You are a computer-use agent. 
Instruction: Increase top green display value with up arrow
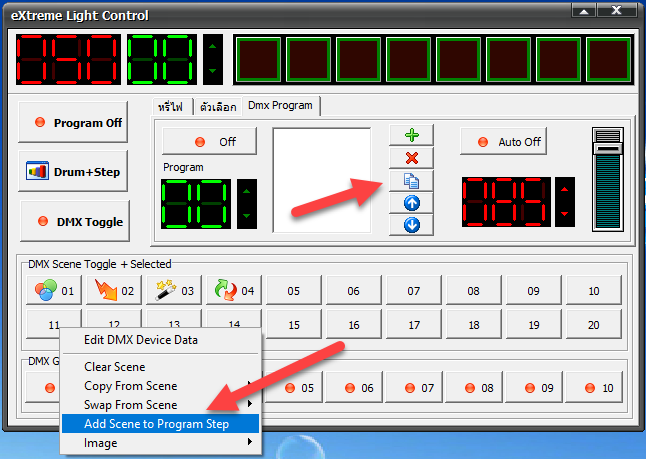(x=213, y=47)
